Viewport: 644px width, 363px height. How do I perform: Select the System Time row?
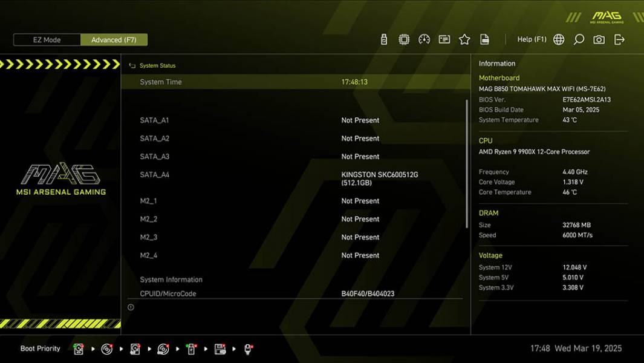[x=296, y=82]
